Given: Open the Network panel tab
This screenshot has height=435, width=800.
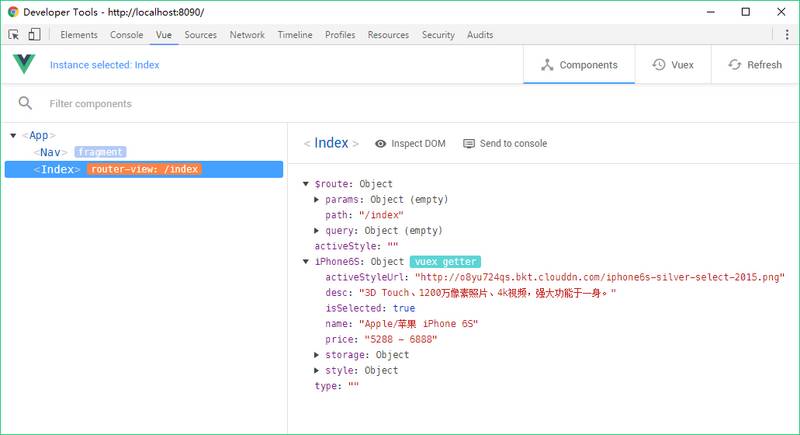Looking at the screenshot, I should [x=247, y=35].
